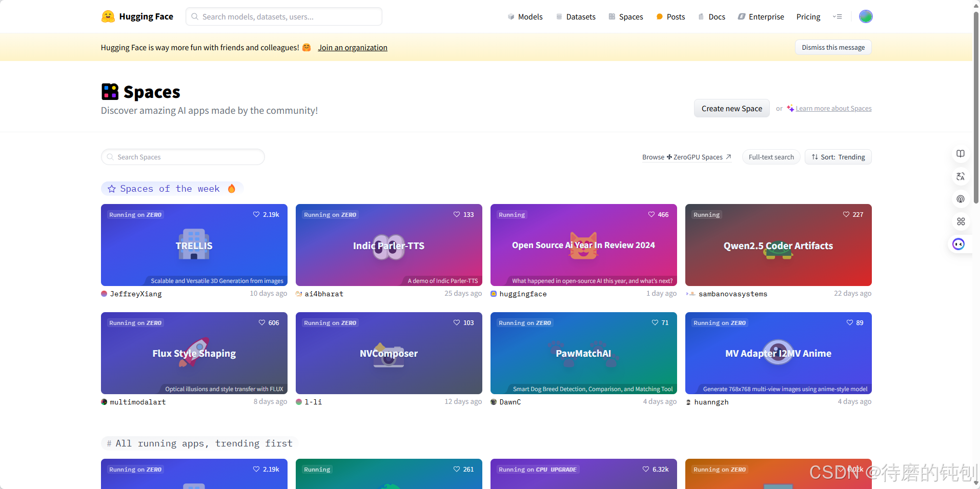Open Learn more about Spaces link
This screenshot has height=489, width=980.
point(833,109)
